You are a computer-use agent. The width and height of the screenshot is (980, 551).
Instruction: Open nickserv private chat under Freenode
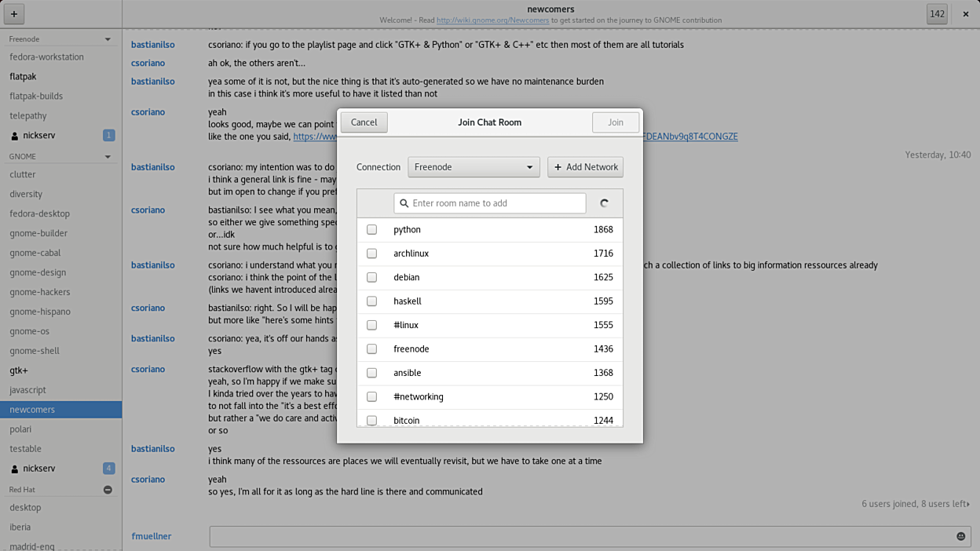[x=39, y=135]
